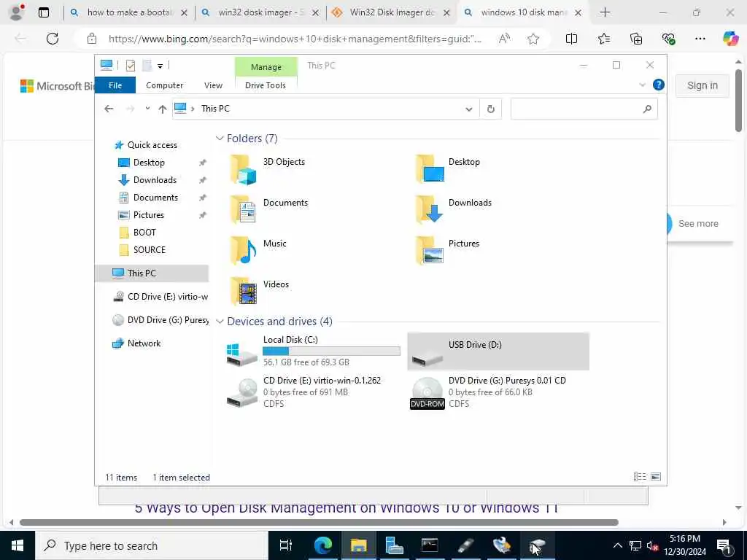Screen dimensions: 747x560
Task: Select CD Drive (E:) virtio-w in sidebar
Action: coord(160,297)
